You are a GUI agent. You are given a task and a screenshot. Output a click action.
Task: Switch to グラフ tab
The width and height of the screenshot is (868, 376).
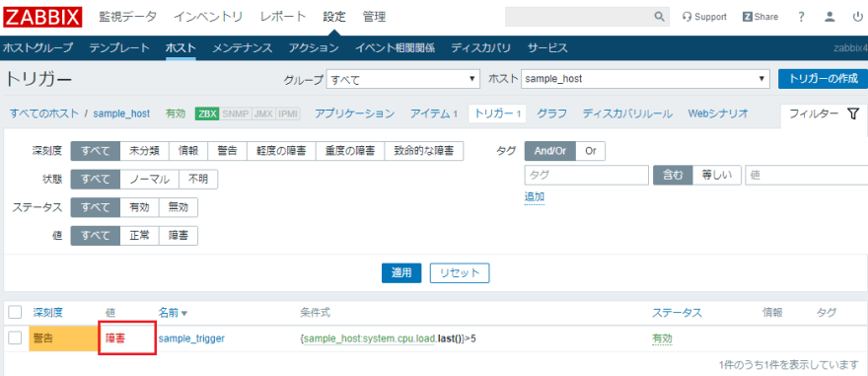point(551,113)
